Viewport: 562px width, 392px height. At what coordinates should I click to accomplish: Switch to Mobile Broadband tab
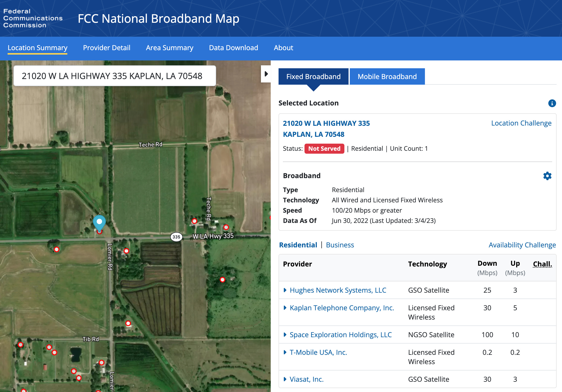pyautogui.click(x=387, y=77)
